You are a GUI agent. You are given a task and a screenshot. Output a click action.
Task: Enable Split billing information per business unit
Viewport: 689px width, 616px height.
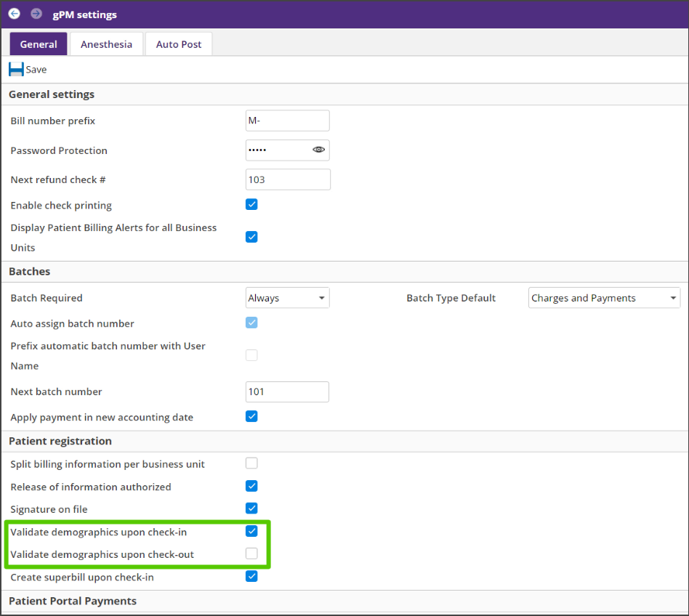pos(251,463)
